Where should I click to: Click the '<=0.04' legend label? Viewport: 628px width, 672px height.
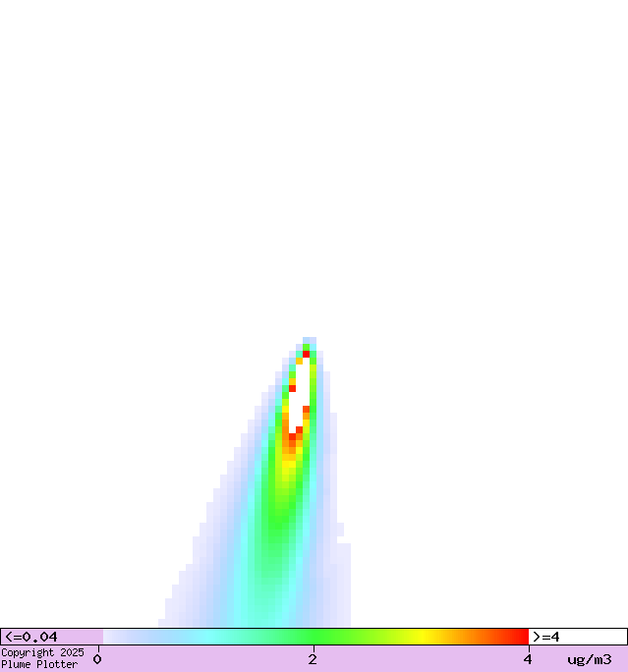(30, 637)
